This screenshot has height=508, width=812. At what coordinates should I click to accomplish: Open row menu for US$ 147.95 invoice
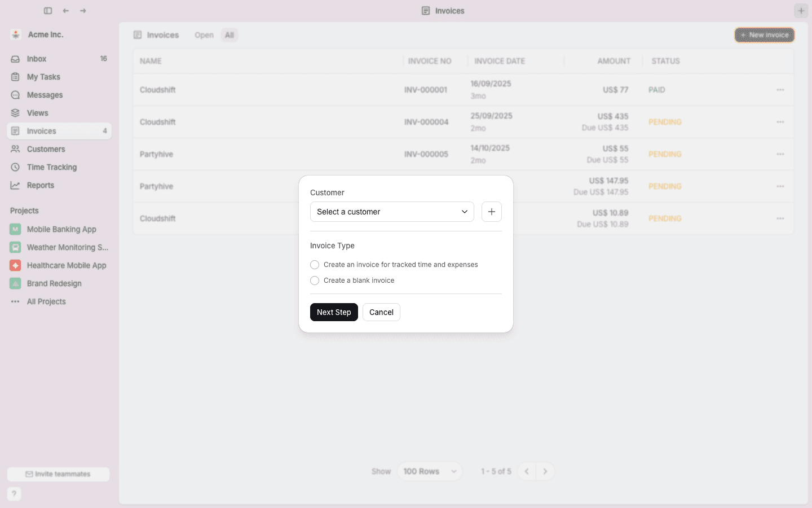[780, 186]
